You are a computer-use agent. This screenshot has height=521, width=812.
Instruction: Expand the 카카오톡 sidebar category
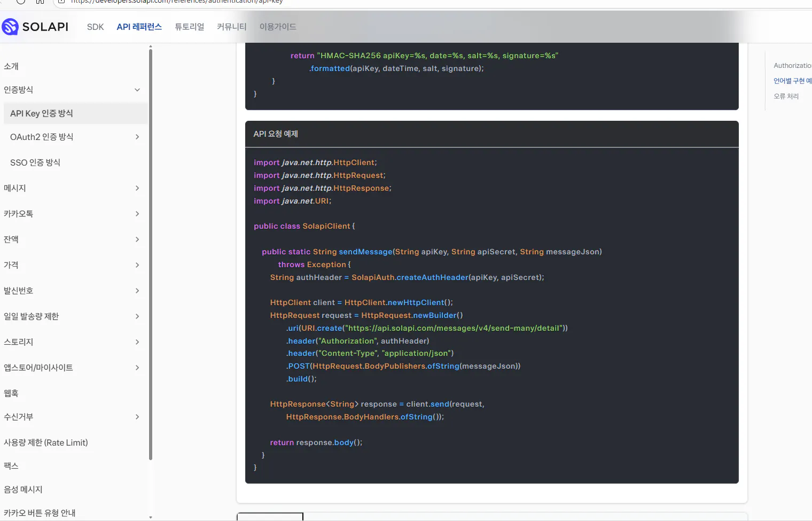[137, 214]
